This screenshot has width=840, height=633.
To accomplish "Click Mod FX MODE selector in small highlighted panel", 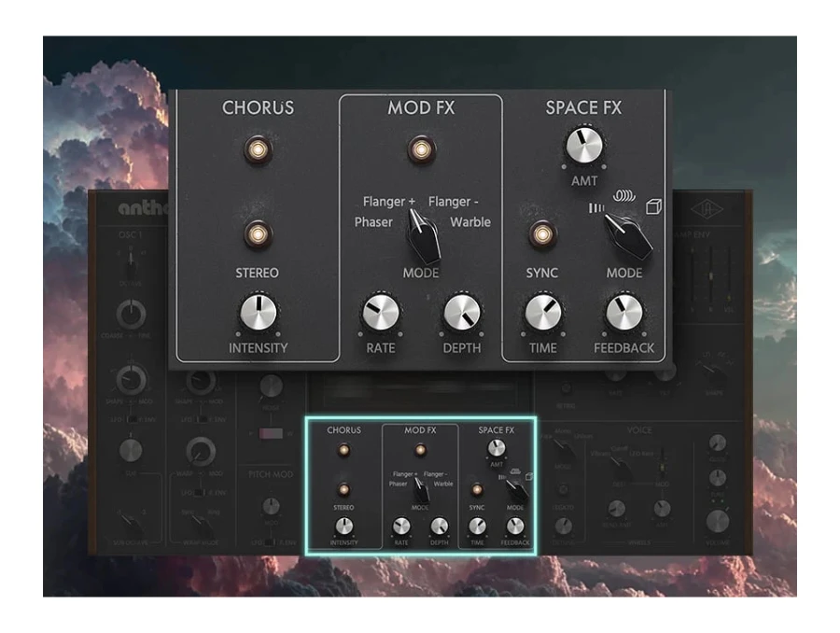I will pos(422,491).
